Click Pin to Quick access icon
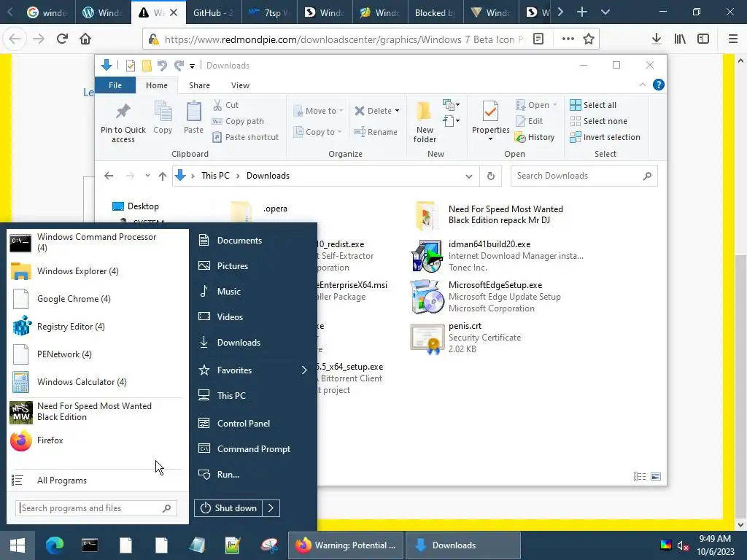Screen dimensions: 747x560 click(x=123, y=112)
